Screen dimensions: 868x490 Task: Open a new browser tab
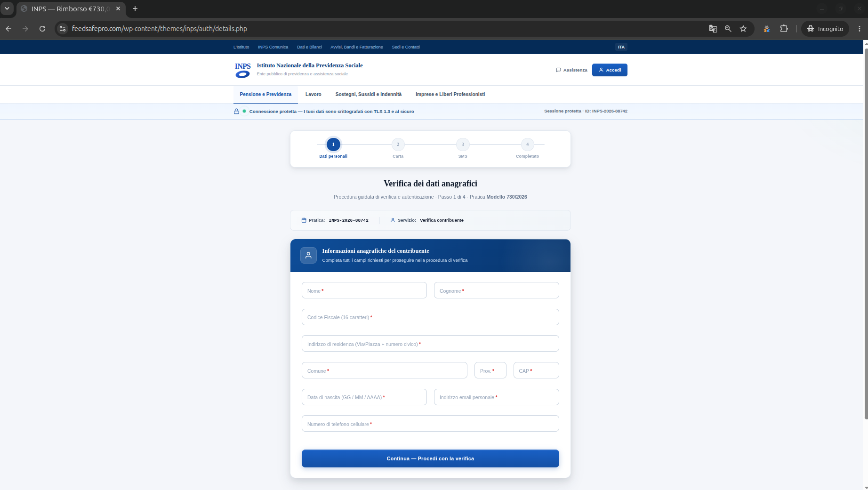tap(135, 8)
